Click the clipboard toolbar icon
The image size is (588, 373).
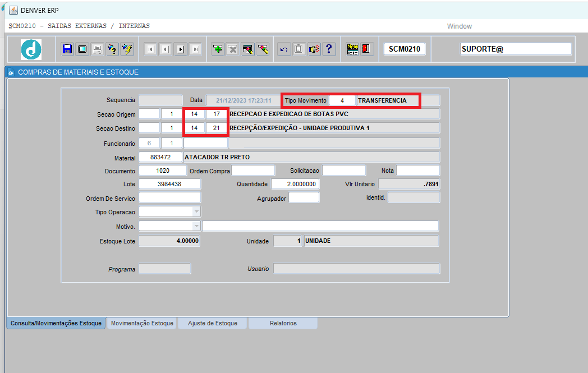[x=299, y=49]
